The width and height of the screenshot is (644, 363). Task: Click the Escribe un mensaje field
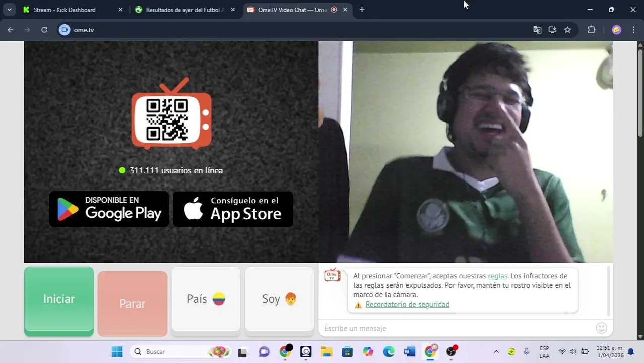[x=458, y=328]
